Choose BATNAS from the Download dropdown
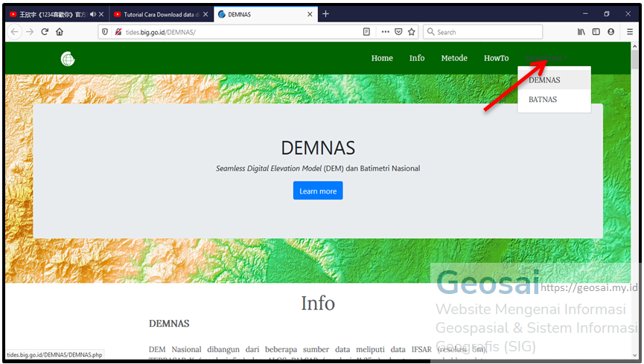This screenshot has height=364, width=644. click(x=554, y=100)
